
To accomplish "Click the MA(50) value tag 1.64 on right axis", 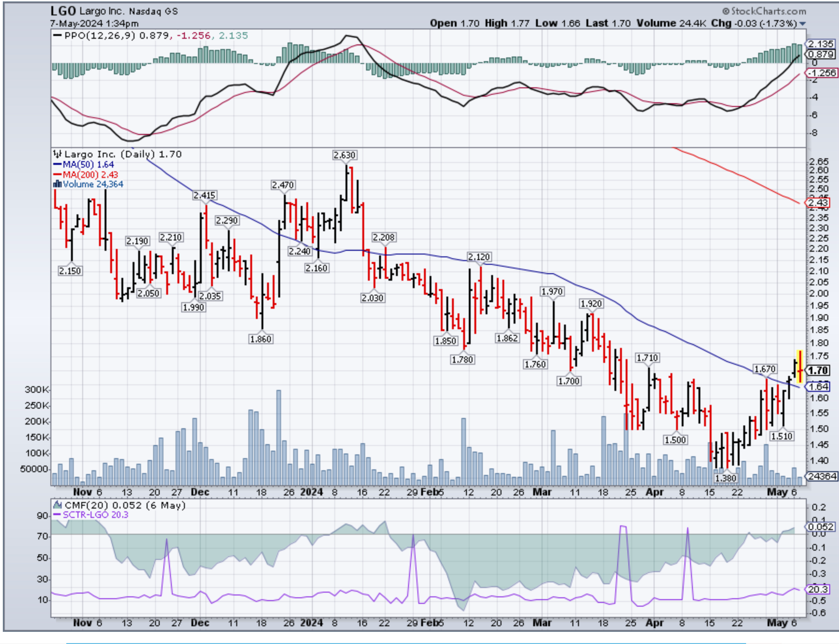I will (818, 386).
